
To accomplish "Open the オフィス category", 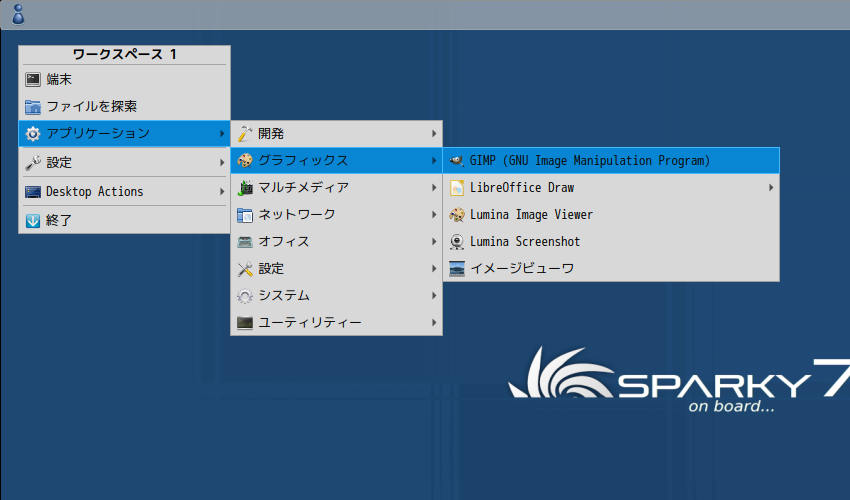I will (x=337, y=242).
